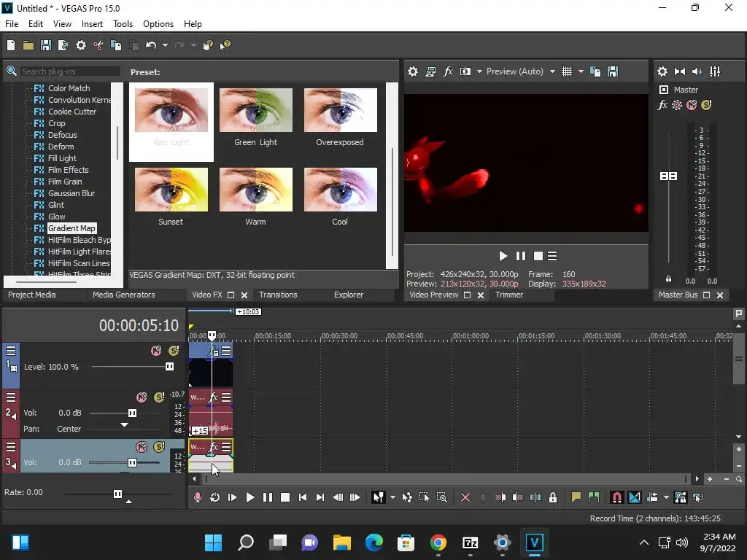This screenshot has height=560, width=747.
Task: Select Color Match in the FX list
Action: coord(69,88)
